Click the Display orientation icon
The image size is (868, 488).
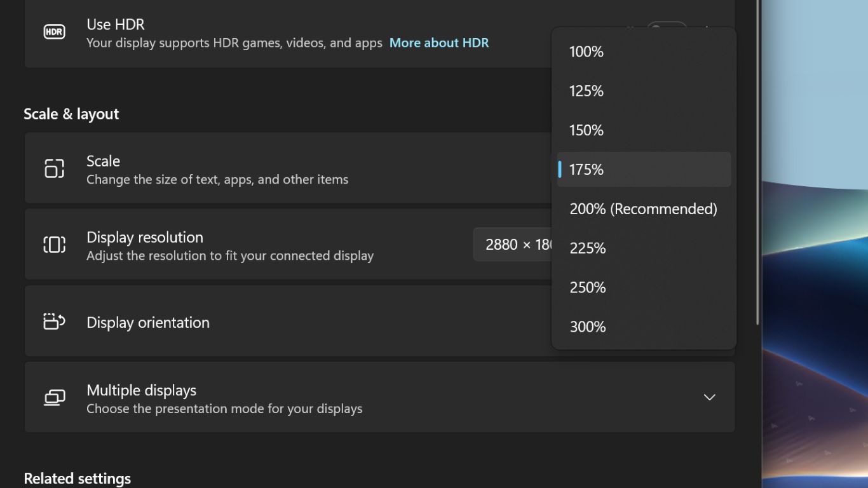click(54, 322)
